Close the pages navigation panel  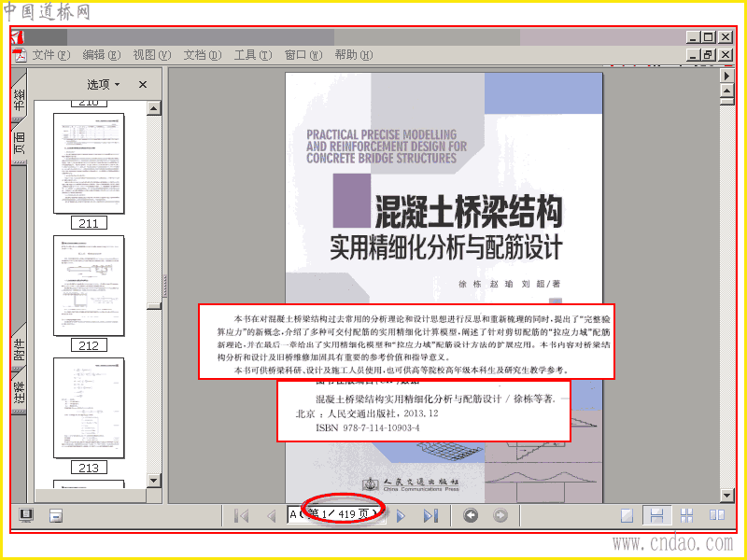coord(143,85)
